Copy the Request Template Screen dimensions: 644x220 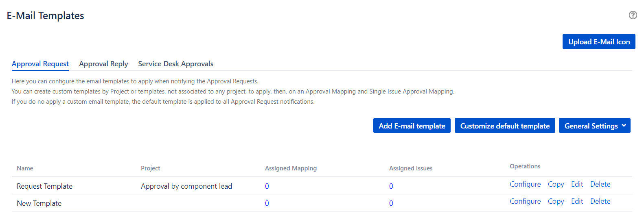point(556,184)
